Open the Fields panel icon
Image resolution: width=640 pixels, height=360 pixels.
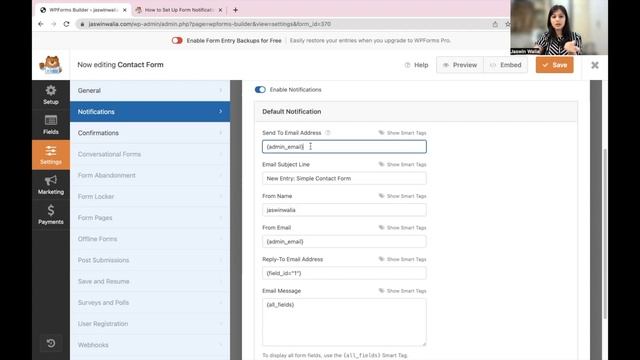[x=51, y=125]
